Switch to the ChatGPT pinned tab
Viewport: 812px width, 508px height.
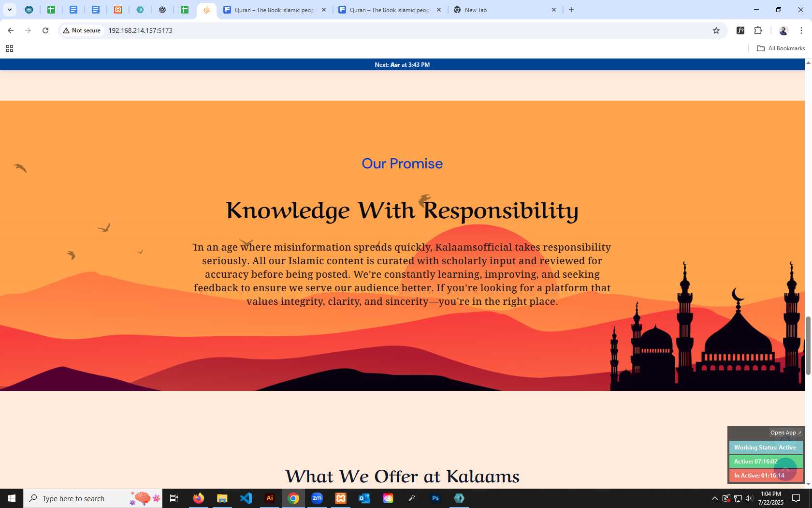point(162,10)
